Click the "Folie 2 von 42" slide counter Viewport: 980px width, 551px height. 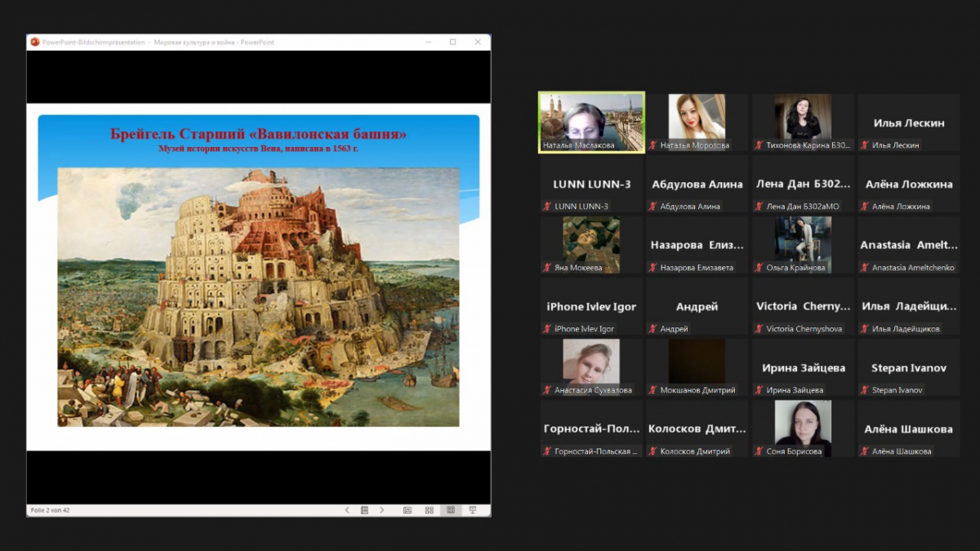[x=50, y=510]
